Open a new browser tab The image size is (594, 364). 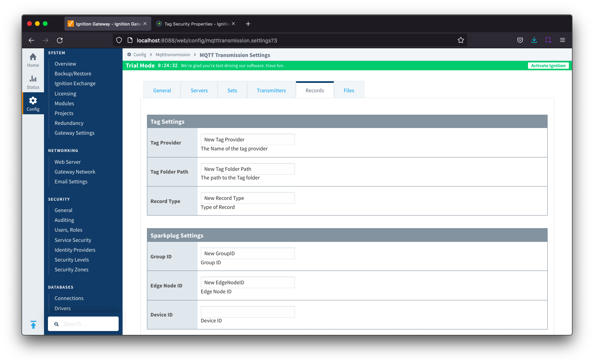pyautogui.click(x=248, y=24)
